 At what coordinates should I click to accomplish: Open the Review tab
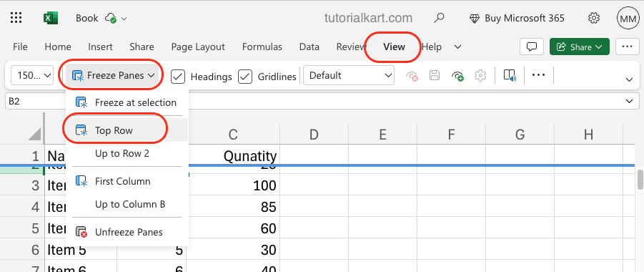(351, 47)
